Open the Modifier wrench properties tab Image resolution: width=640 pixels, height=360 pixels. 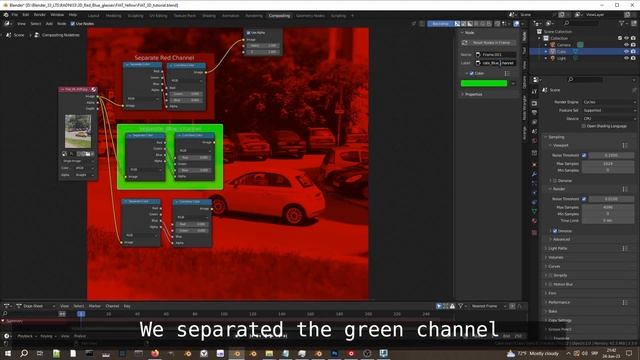click(x=534, y=174)
